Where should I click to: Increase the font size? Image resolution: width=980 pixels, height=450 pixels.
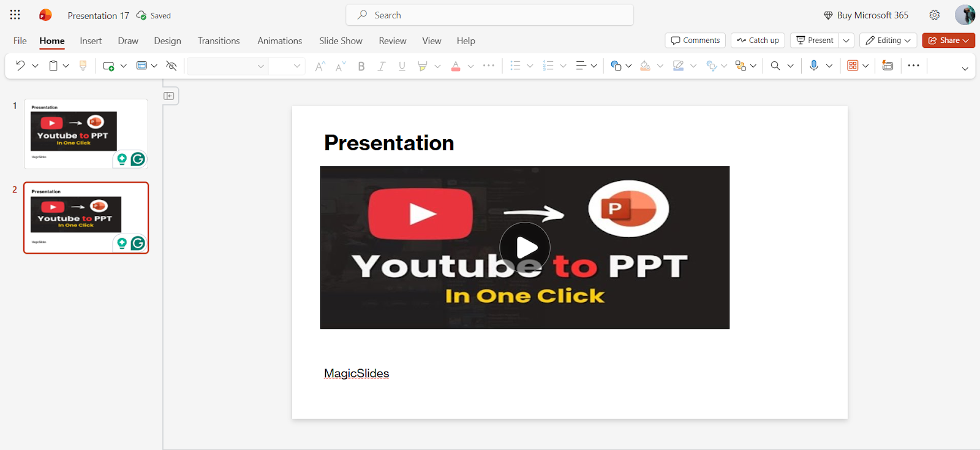[320, 66]
